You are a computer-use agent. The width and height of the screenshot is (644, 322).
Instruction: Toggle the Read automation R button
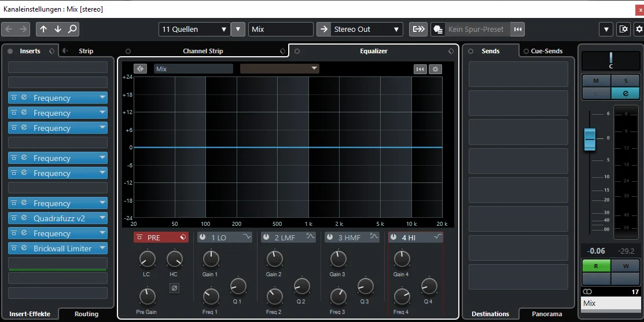click(596, 266)
